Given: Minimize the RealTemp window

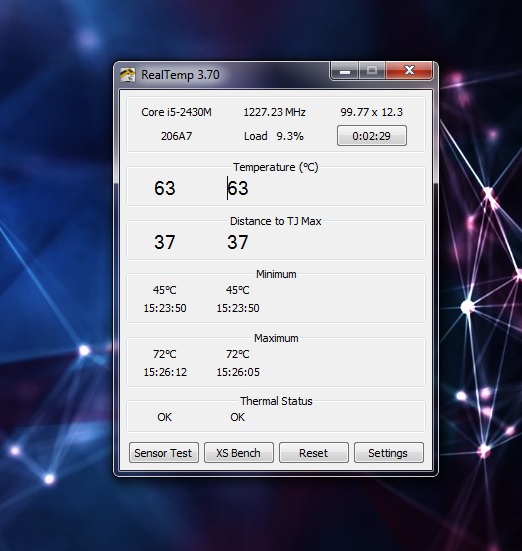Looking at the screenshot, I should [x=345, y=71].
